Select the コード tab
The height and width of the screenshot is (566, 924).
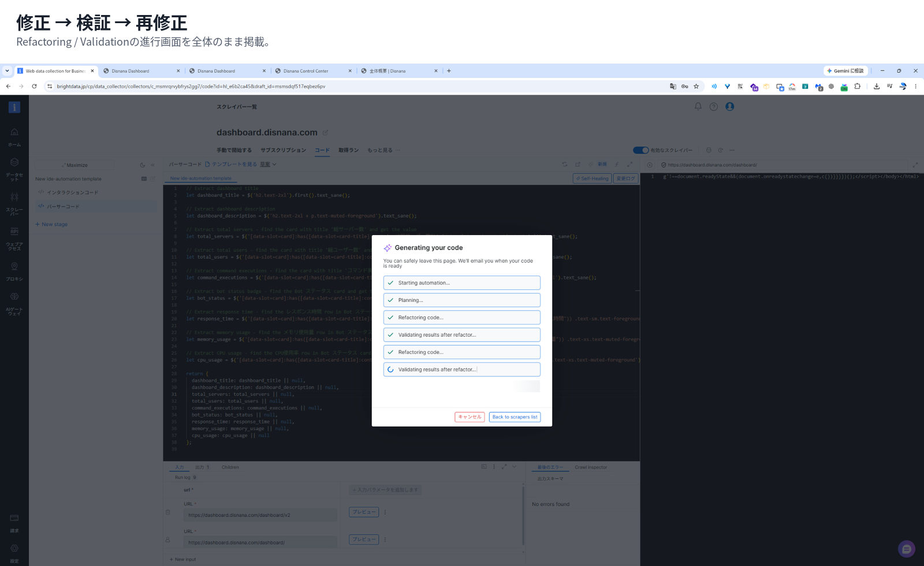(x=322, y=150)
